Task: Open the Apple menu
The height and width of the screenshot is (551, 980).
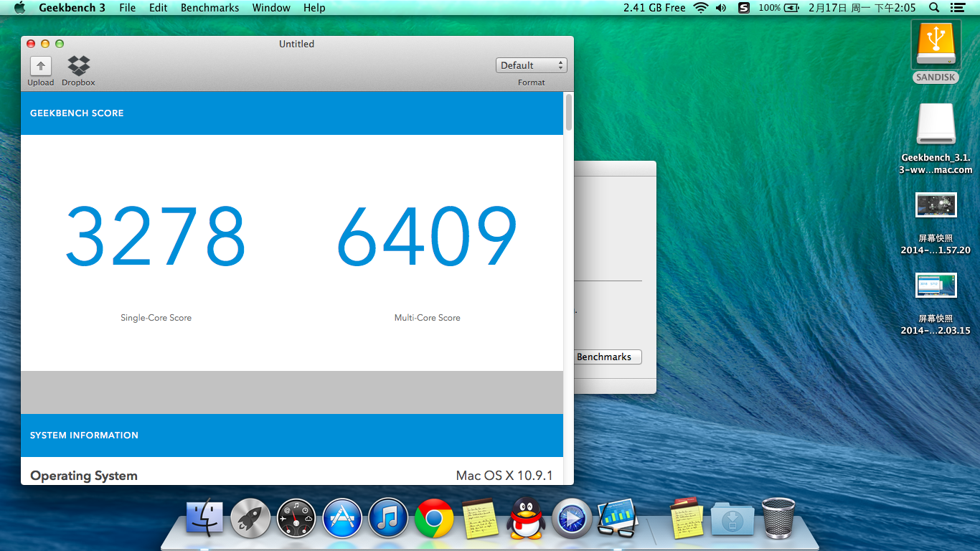Action: coord(19,8)
